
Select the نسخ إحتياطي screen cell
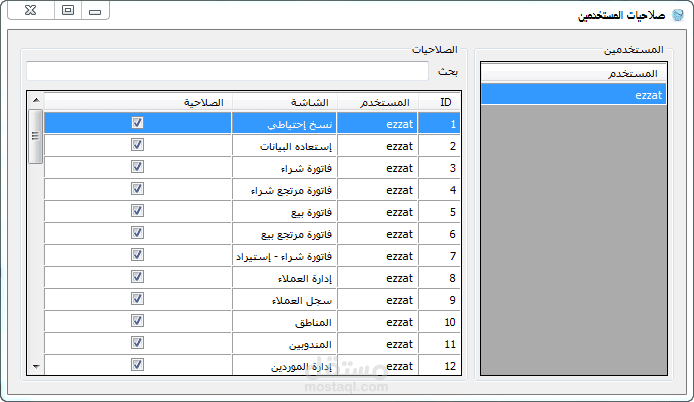click(284, 123)
